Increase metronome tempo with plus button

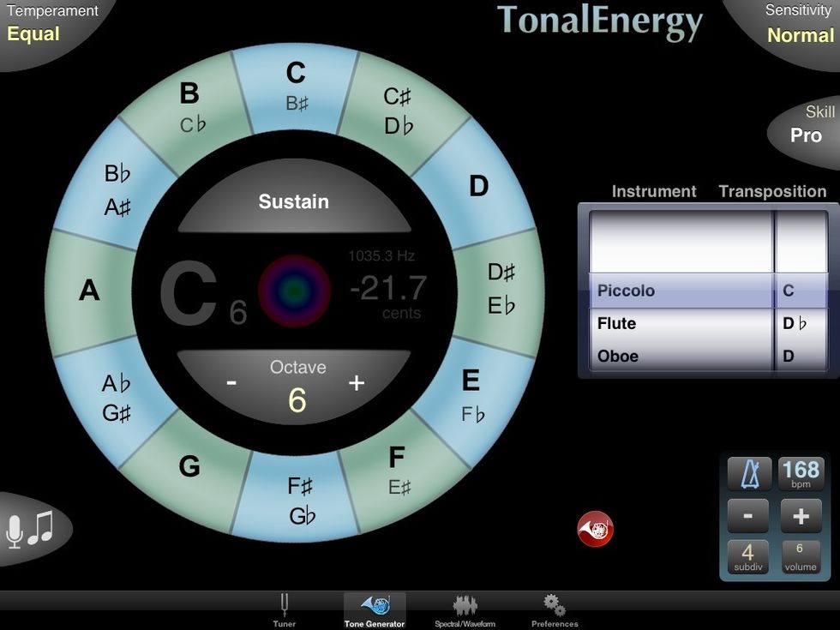[x=801, y=515]
